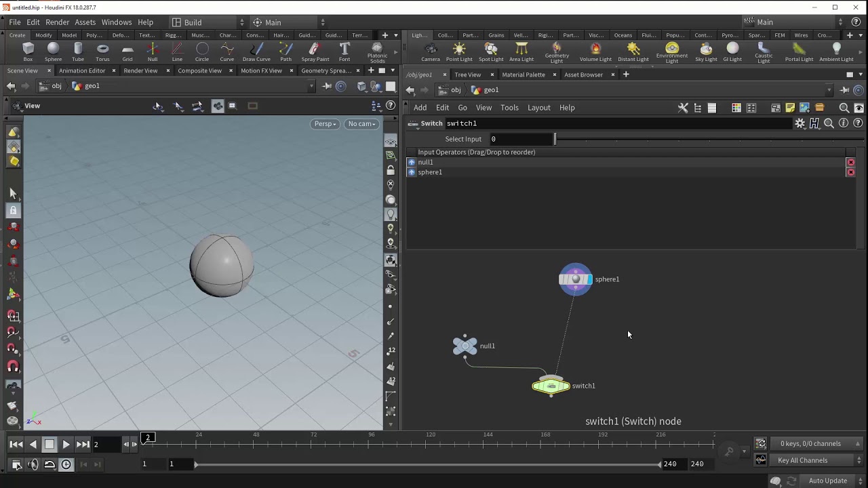Open the Render menu
The width and height of the screenshot is (868, 488).
pos(57,22)
